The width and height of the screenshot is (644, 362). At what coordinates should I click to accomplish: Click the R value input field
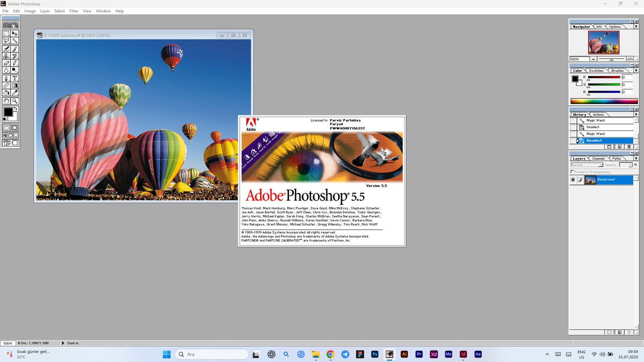coord(627,77)
